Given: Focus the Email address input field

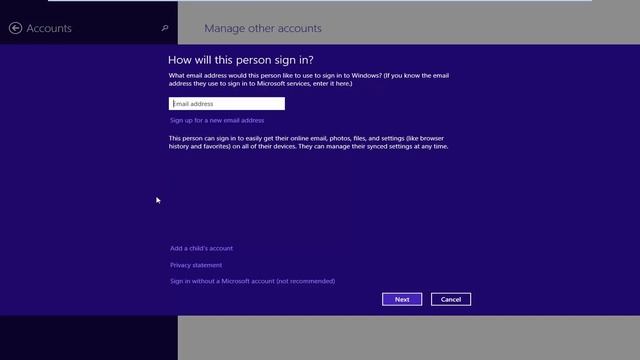Looking at the screenshot, I should coord(227,104).
